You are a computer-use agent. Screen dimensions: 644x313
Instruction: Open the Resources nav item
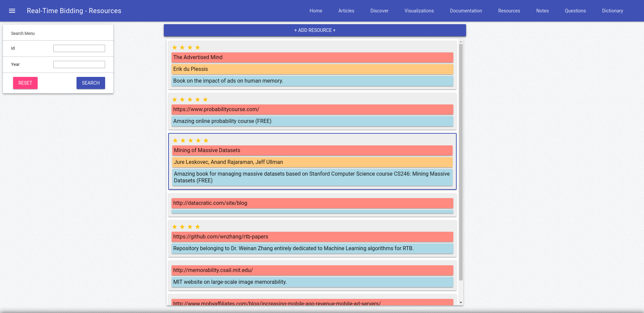pyautogui.click(x=509, y=11)
